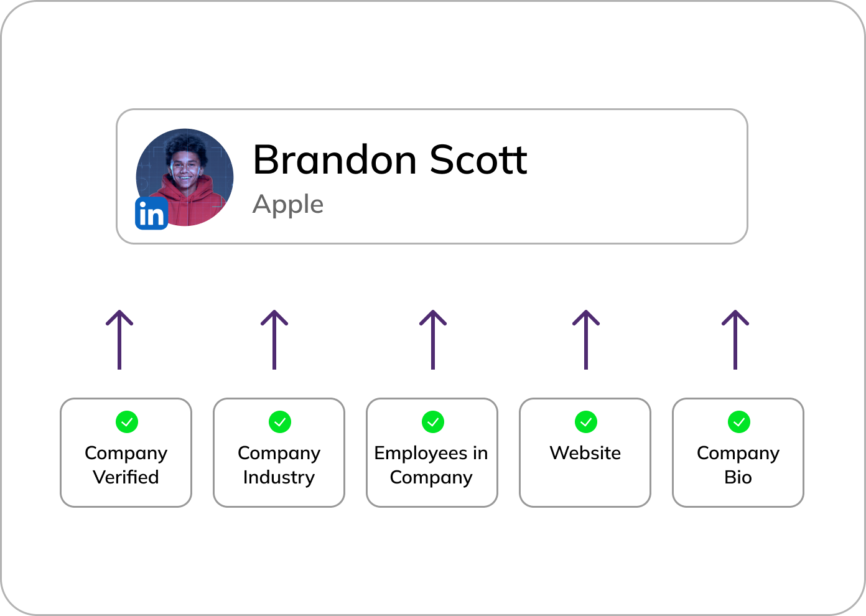This screenshot has width=866, height=616.
Task: Click the green check above Company Industry
Action: coord(280,422)
